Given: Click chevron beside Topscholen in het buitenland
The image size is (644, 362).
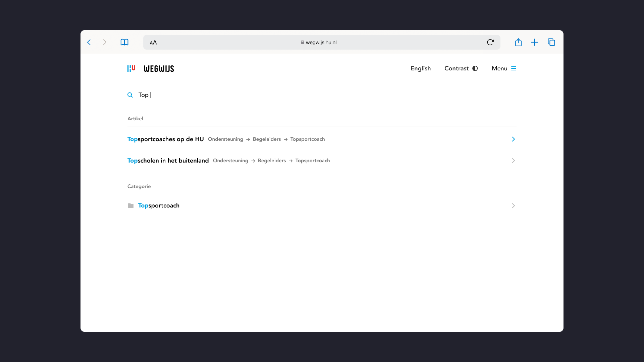Looking at the screenshot, I should pos(513,161).
